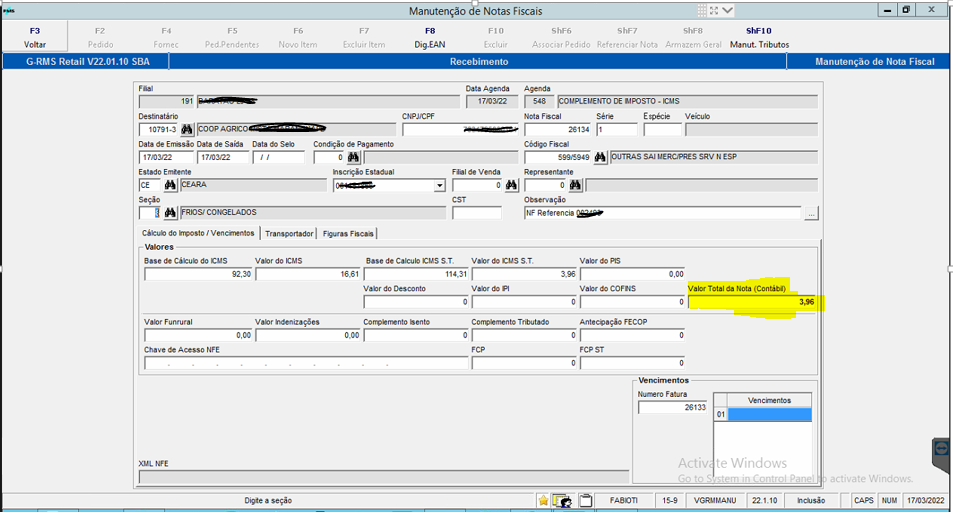Click ShF7 Referenciar Nota toolbar button
Screen dimensions: 953x512
(x=627, y=37)
